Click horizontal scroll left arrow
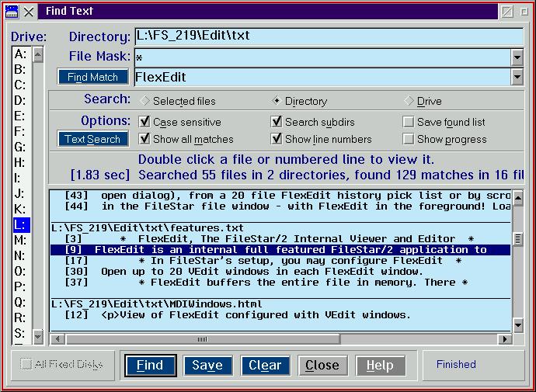The image size is (536, 392). click(57, 339)
